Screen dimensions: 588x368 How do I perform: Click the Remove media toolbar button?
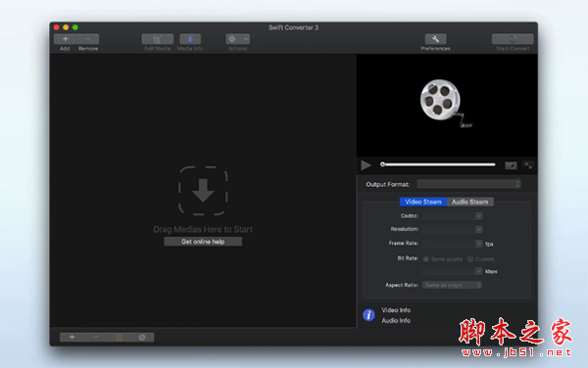point(88,39)
